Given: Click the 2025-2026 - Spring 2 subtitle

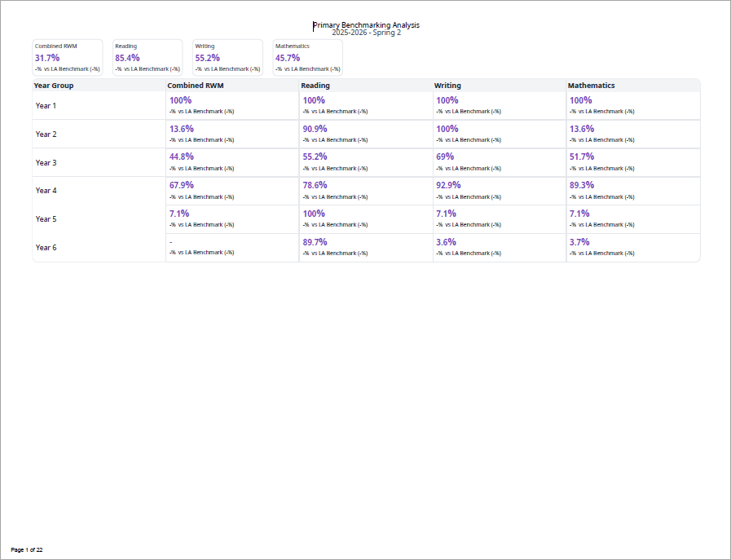Looking at the screenshot, I should [x=366, y=33].
